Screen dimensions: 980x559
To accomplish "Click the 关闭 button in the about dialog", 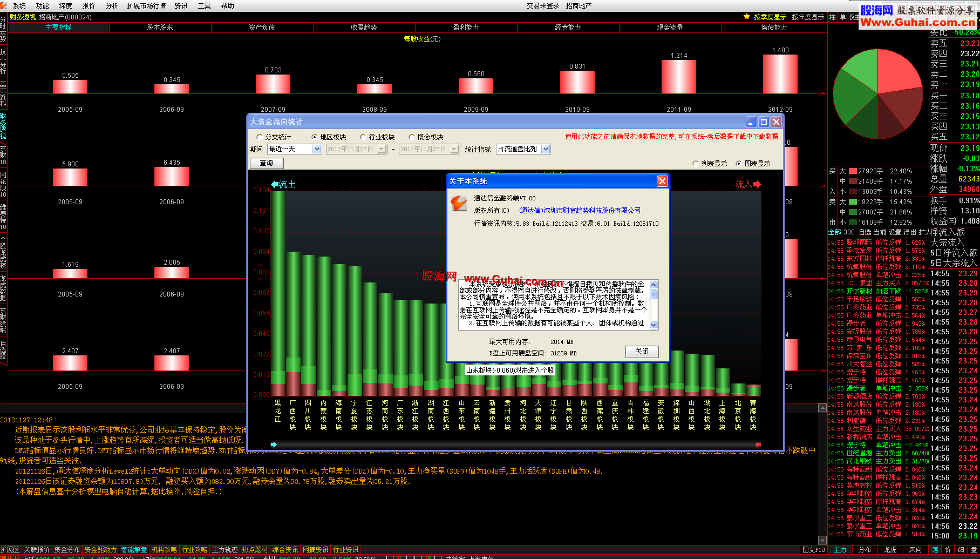I will point(642,352).
